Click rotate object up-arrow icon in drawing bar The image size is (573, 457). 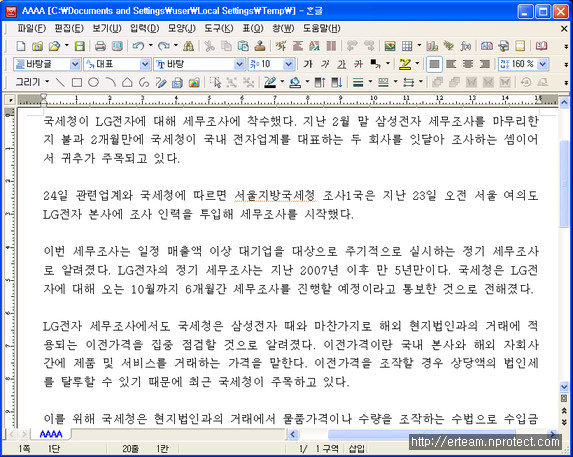[320, 83]
